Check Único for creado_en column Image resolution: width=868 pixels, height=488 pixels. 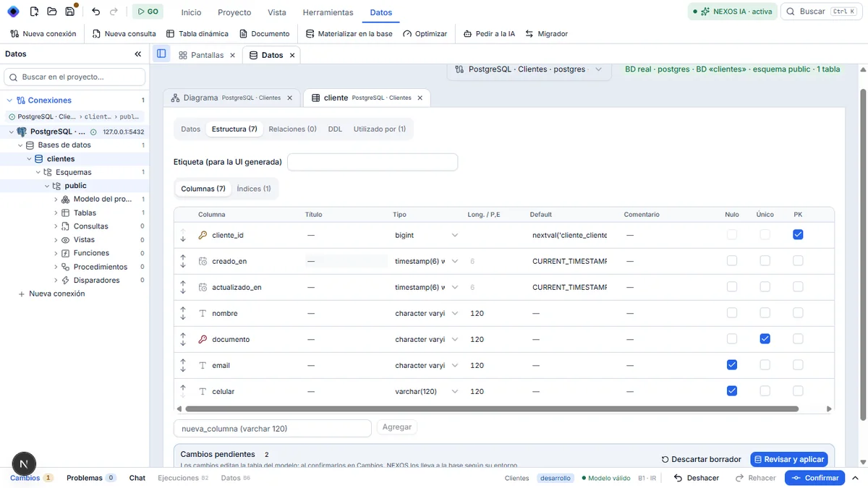[765, 261]
